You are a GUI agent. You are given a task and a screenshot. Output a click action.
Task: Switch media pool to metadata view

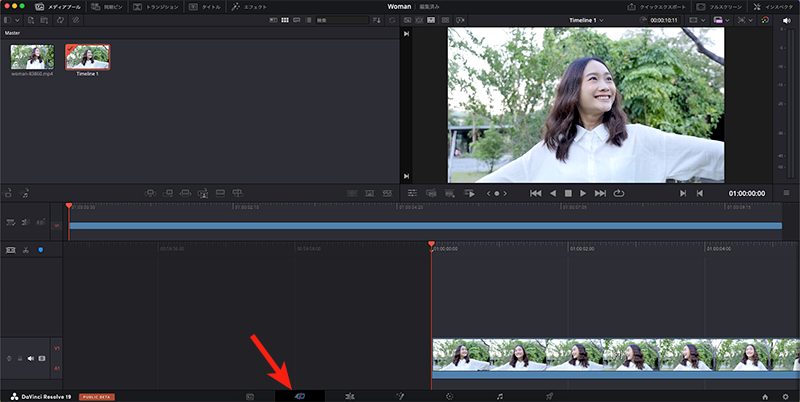tap(273, 20)
